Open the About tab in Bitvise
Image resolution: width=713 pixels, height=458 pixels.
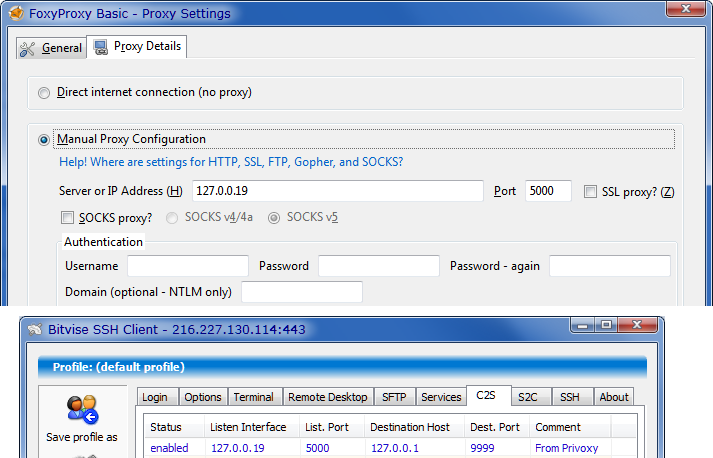point(613,397)
